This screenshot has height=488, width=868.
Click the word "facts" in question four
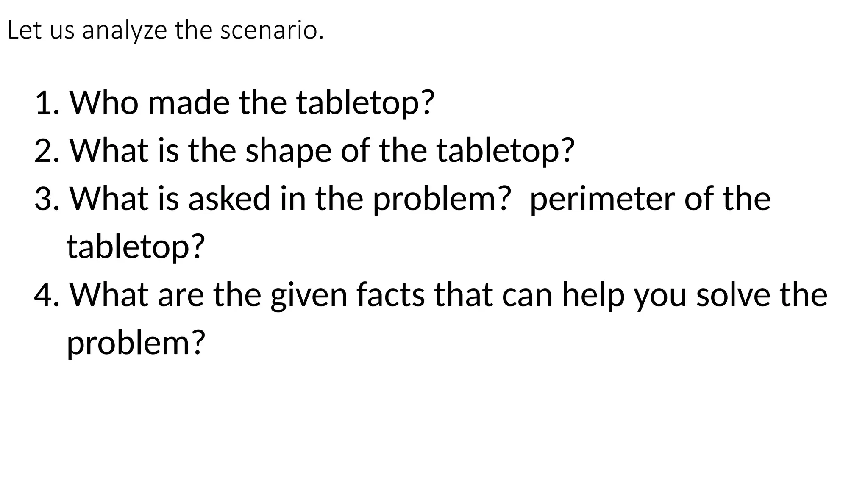click(x=390, y=295)
